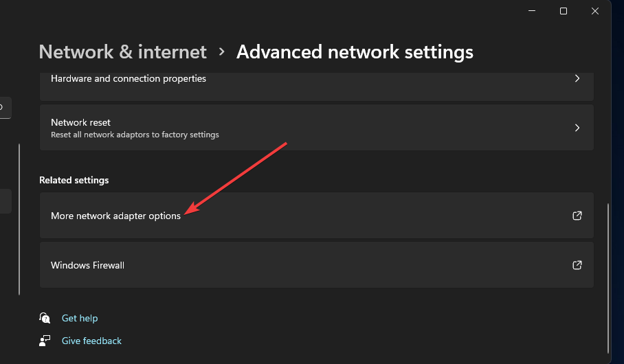Click the Advanced network settings page title
The height and width of the screenshot is (364, 624).
(355, 52)
